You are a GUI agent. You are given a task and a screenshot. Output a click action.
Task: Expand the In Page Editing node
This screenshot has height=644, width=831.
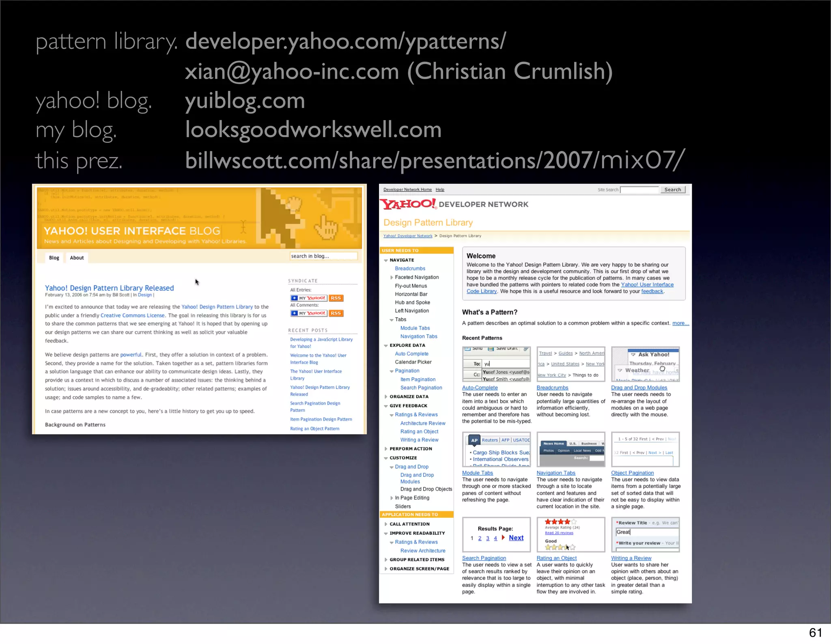click(392, 498)
